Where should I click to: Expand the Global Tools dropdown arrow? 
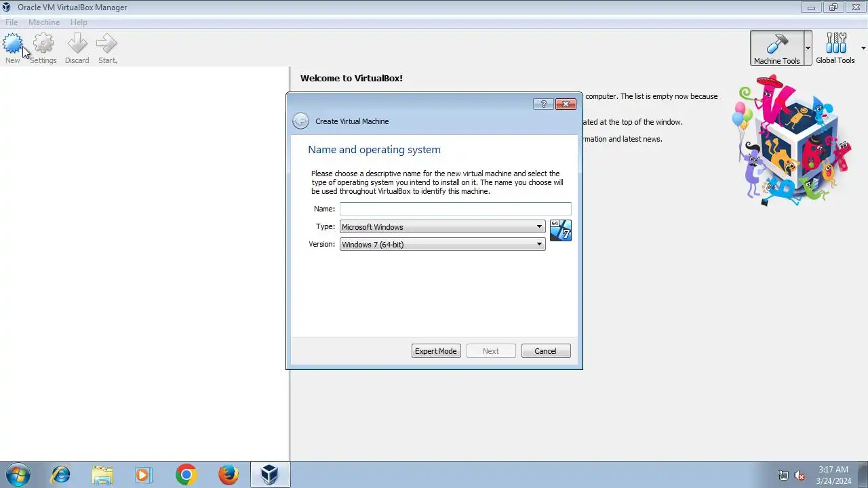click(x=863, y=48)
